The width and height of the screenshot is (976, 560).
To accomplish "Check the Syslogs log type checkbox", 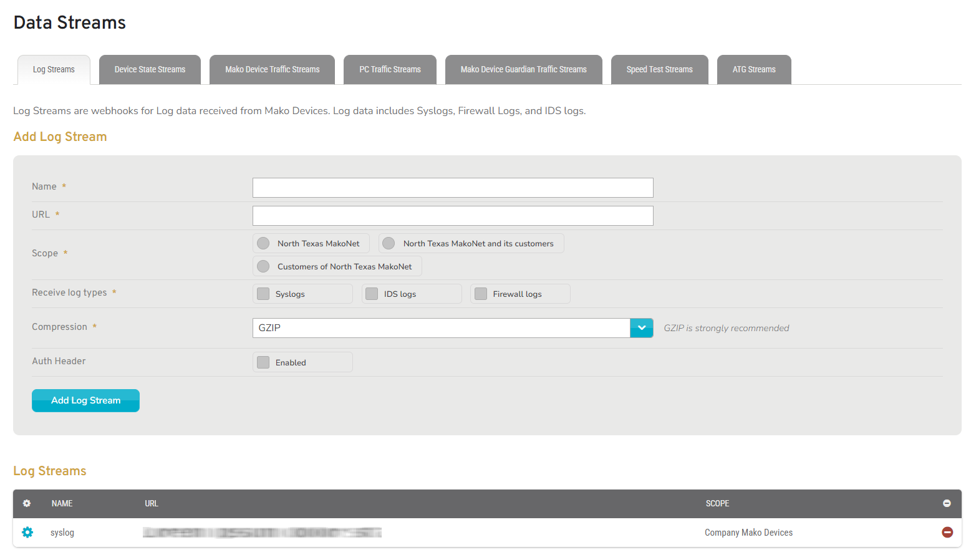I will (x=263, y=293).
